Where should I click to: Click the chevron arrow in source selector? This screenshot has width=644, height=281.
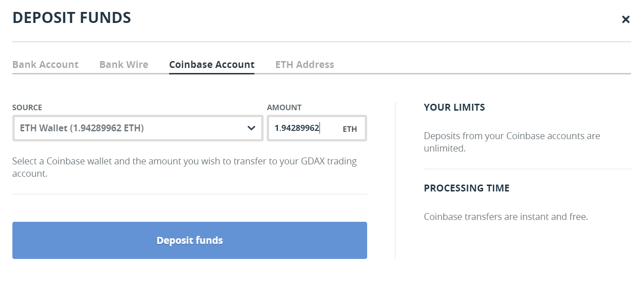point(251,128)
